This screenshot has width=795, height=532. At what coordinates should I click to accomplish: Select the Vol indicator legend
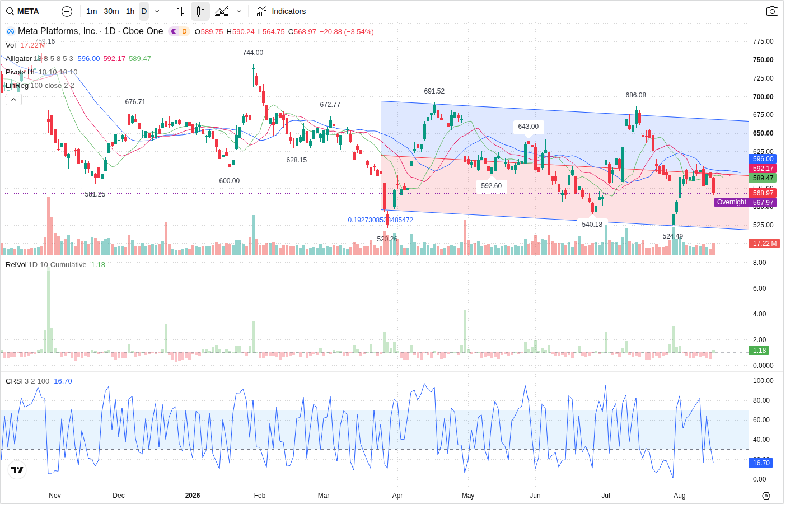click(x=11, y=45)
